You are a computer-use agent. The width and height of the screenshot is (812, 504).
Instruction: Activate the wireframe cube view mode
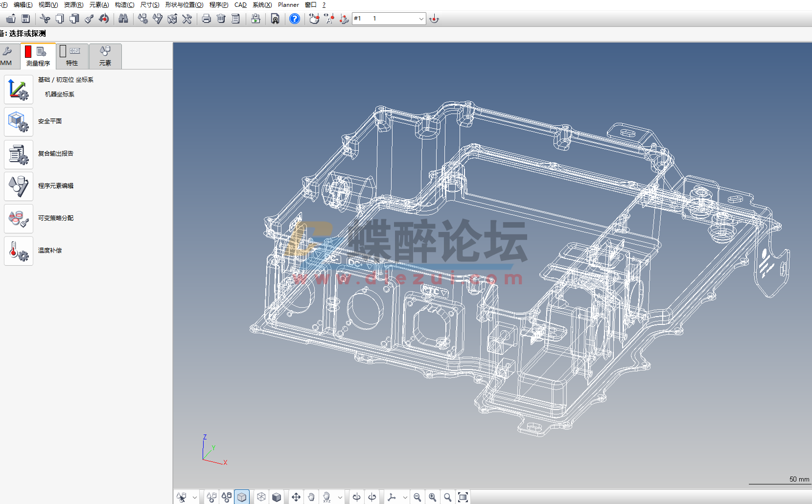(x=261, y=497)
